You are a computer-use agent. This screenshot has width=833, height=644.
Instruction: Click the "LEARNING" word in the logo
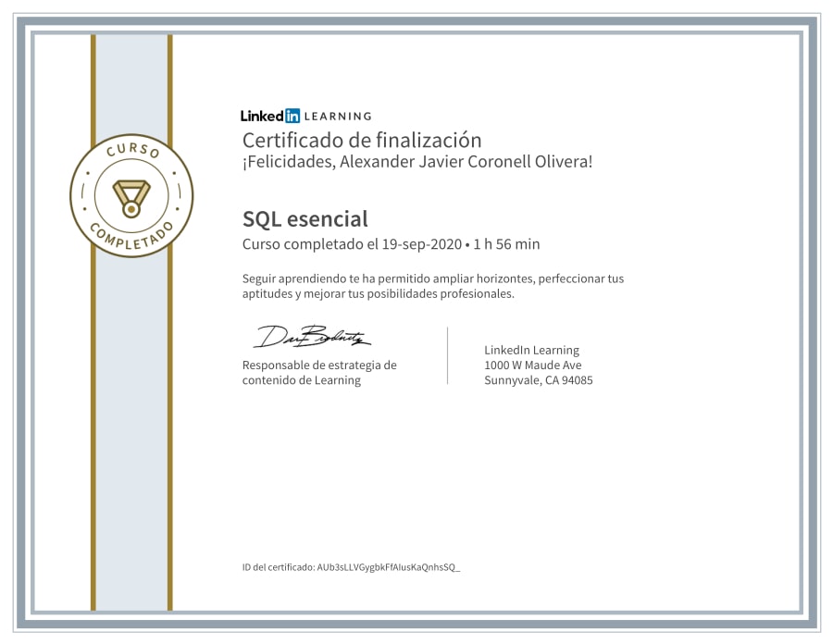click(x=338, y=117)
